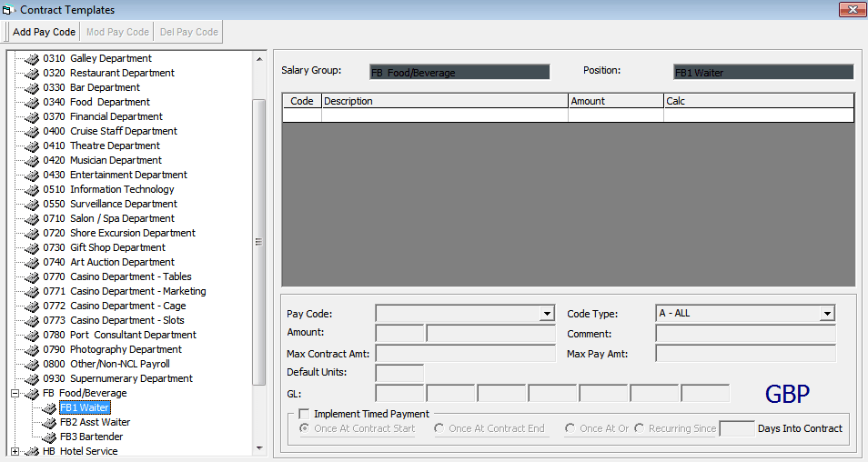Click the Max Pay Amt input field

(x=746, y=354)
